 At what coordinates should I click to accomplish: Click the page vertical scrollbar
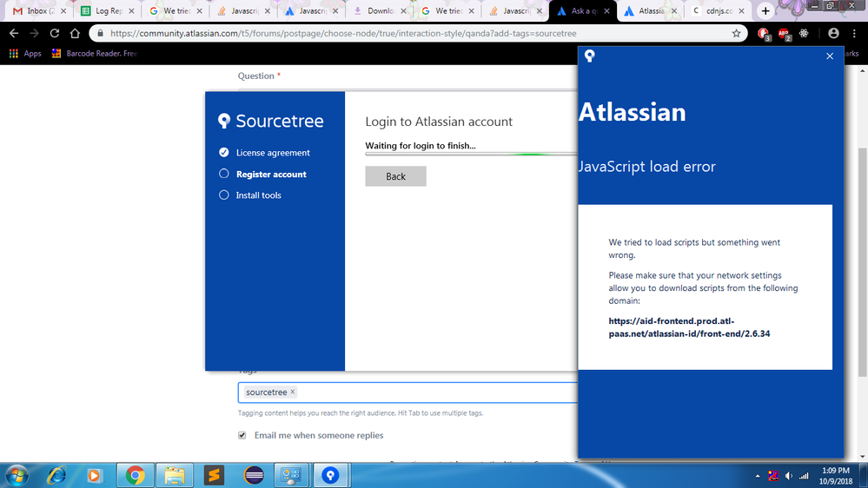point(863,263)
